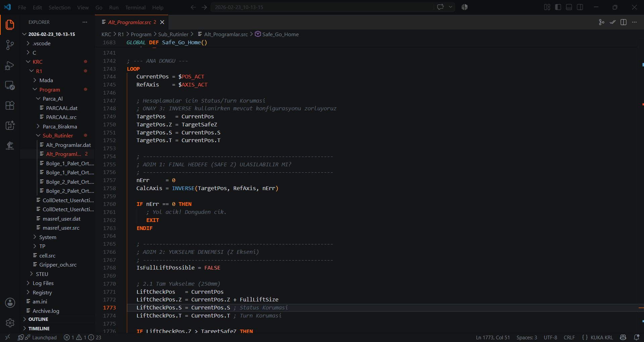Click the double-checkmark editor action icon
The image size is (644, 342).
tap(613, 22)
